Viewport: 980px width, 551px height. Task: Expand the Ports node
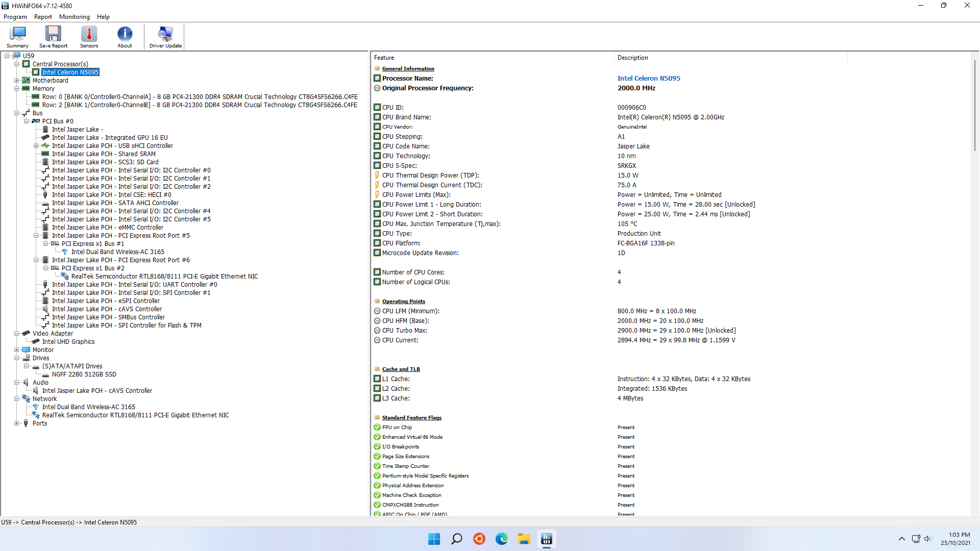tap(16, 423)
